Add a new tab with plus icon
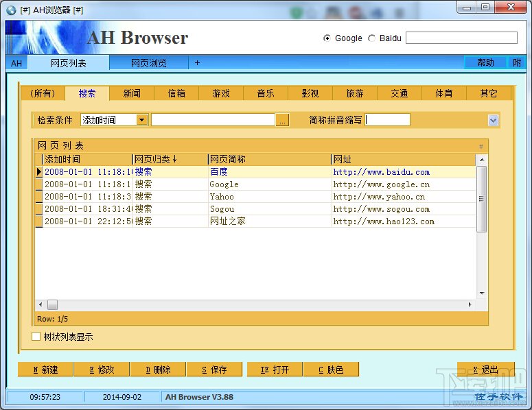 (197, 63)
